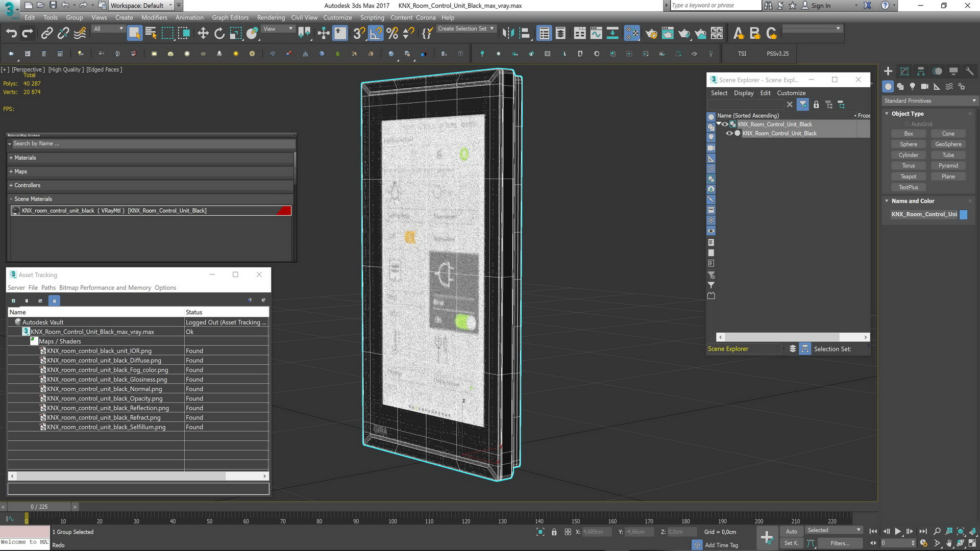This screenshot has height=551, width=980.
Task: Toggle Window/Crossing selection mode
Action: pos(184,34)
